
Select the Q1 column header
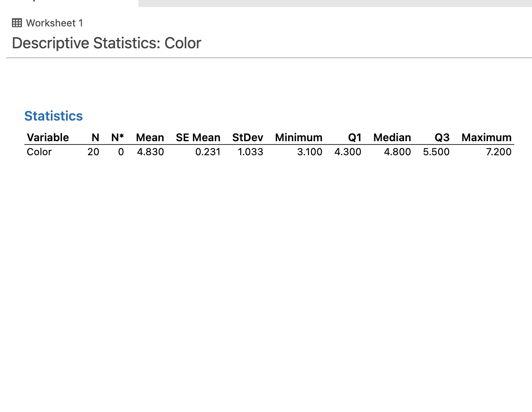coord(354,137)
